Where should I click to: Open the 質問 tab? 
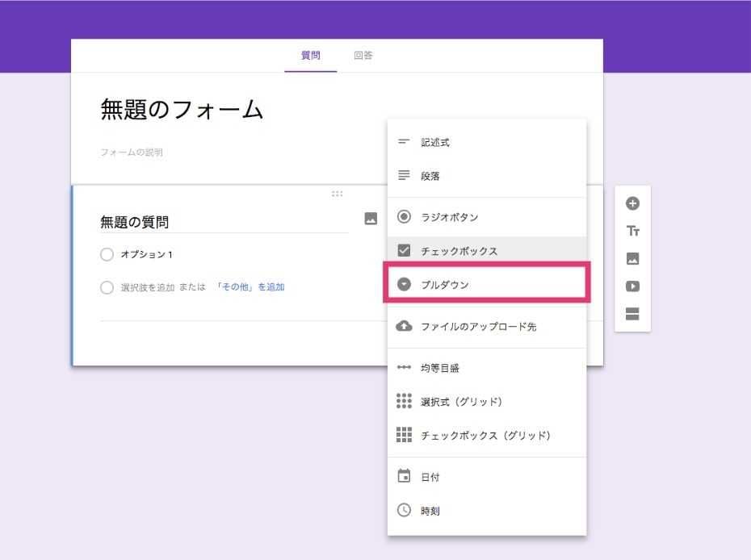tap(313, 55)
